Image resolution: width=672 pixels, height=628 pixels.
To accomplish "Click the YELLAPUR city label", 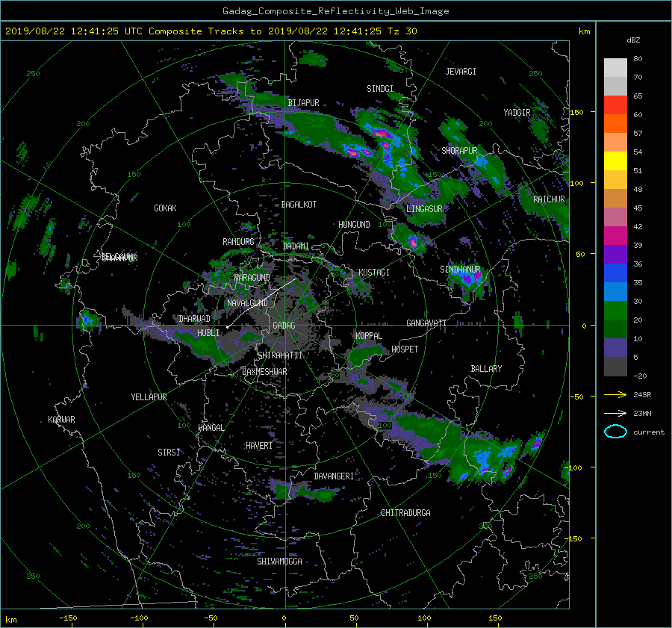I will (149, 397).
